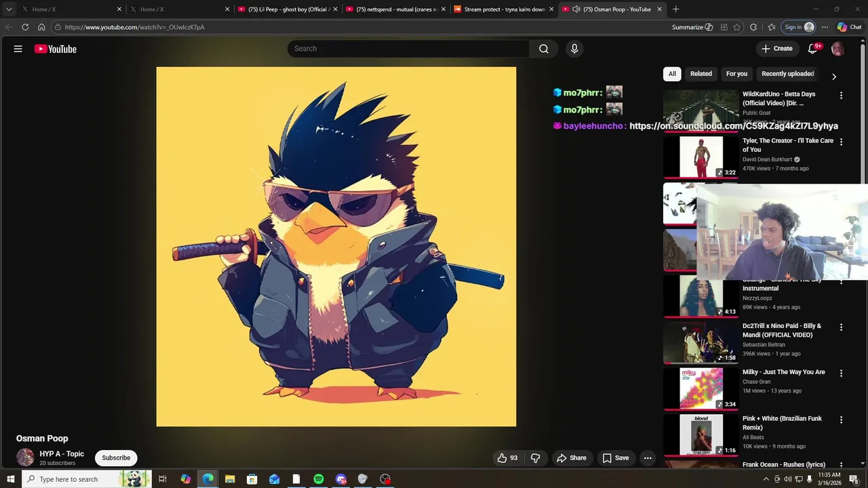Save the video to a playlist
This screenshot has height=488, width=868.
pos(616,458)
